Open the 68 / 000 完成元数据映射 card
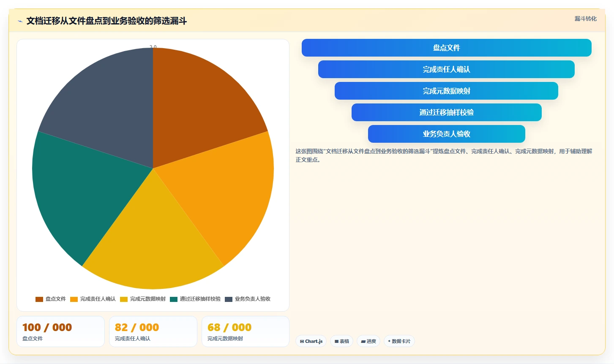614x364 pixels. coord(246,331)
